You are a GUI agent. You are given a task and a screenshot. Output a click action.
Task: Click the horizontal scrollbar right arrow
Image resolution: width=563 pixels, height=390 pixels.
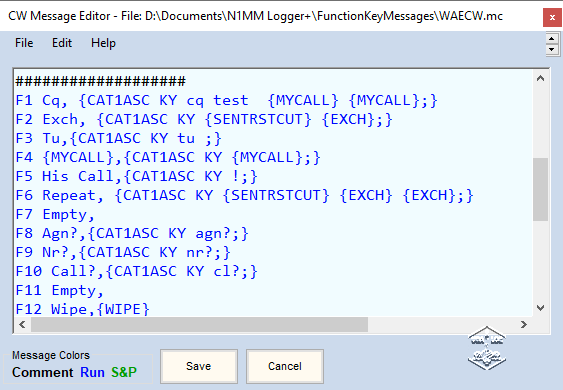(x=524, y=325)
